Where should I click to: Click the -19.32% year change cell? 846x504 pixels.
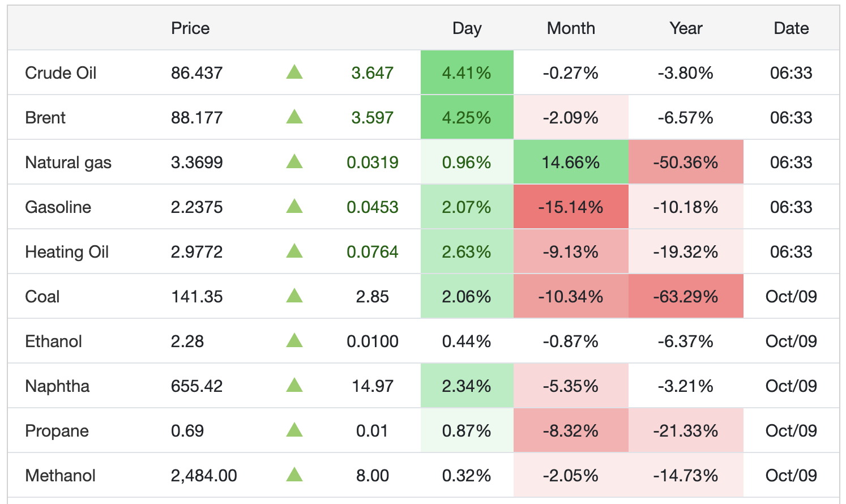tap(686, 251)
